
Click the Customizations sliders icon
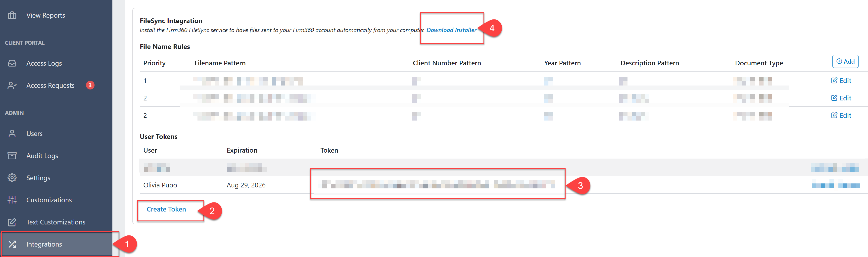(x=12, y=200)
